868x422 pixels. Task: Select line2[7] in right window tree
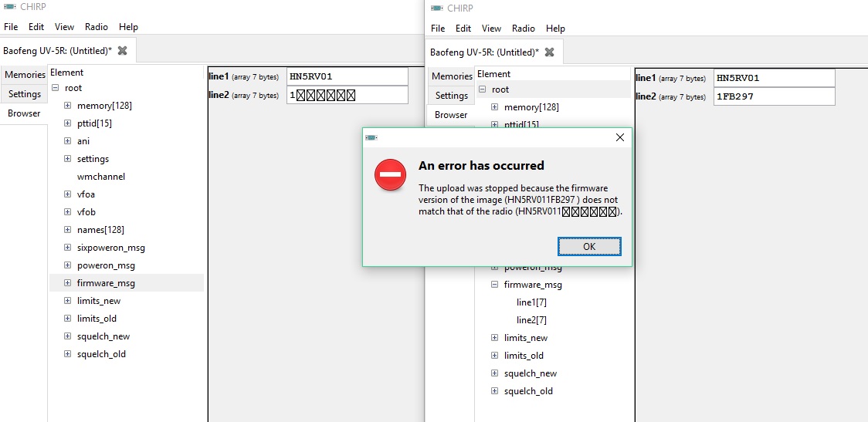(531, 320)
